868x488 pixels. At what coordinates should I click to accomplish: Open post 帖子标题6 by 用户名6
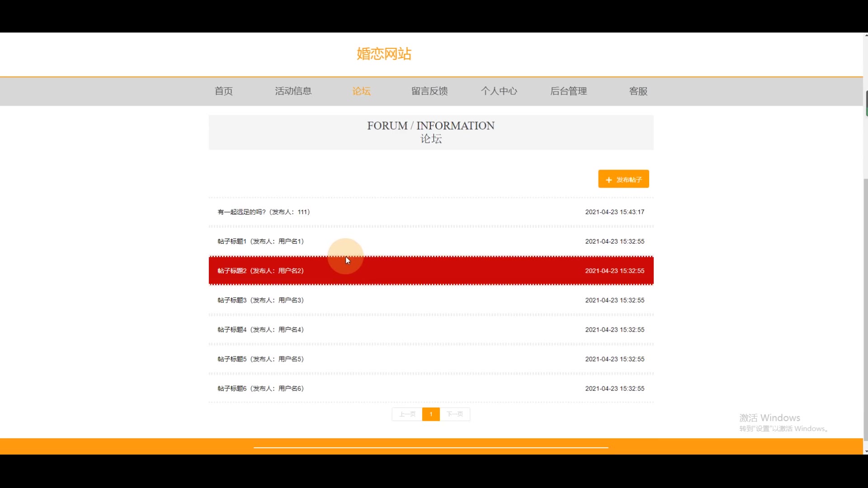point(260,388)
